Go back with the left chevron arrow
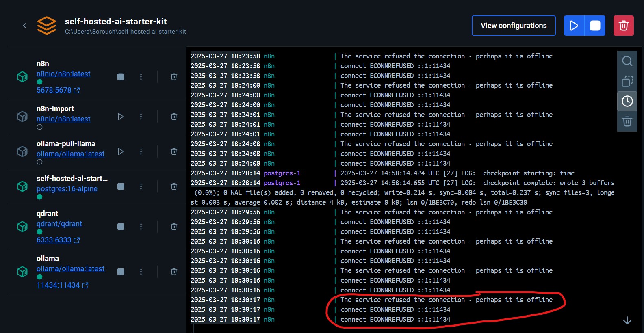Viewport: 644px width, 333px height. pyautogui.click(x=24, y=26)
